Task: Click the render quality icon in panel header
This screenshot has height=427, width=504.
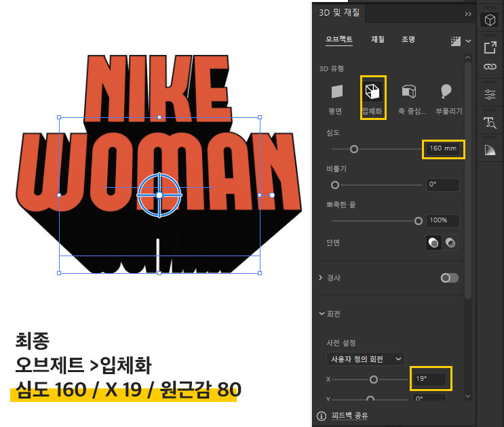Action: (455, 41)
